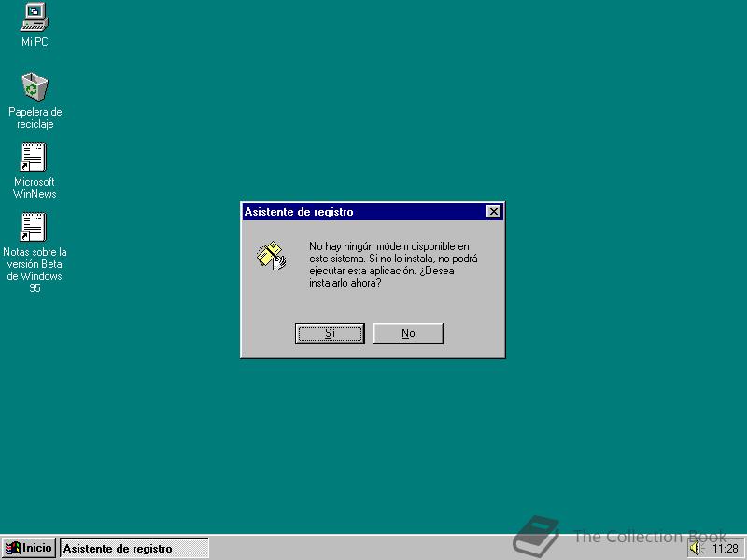Click the Sí button in dialog
747x560 pixels.
click(330, 333)
